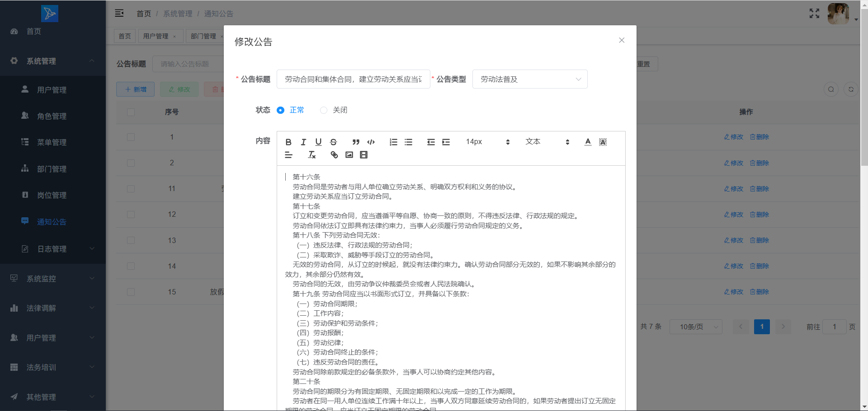
Task: Click the 修改 toolbar button
Action: click(179, 89)
